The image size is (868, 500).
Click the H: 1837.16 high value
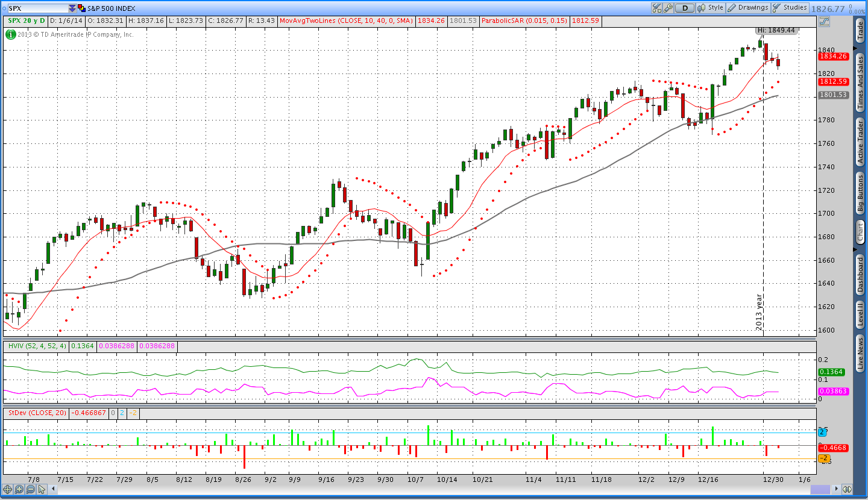tap(146, 20)
